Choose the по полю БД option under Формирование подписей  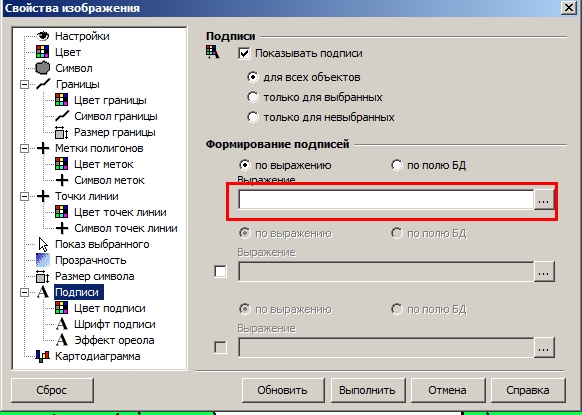[x=397, y=165]
